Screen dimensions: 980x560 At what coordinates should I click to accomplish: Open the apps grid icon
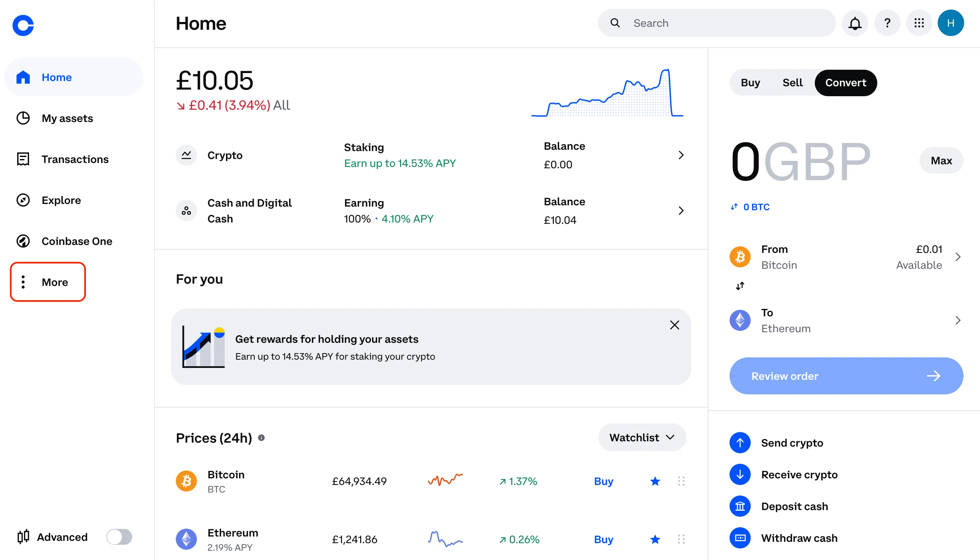coord(919,23)
